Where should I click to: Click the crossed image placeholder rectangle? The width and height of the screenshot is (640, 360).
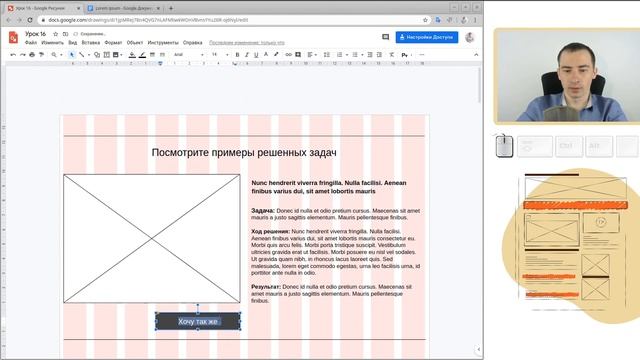click(152, 239)
